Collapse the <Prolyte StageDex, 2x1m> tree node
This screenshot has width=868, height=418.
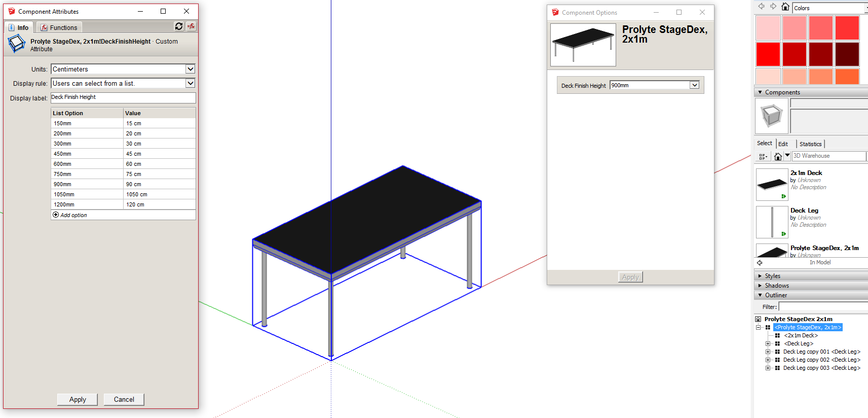[759, 327]
